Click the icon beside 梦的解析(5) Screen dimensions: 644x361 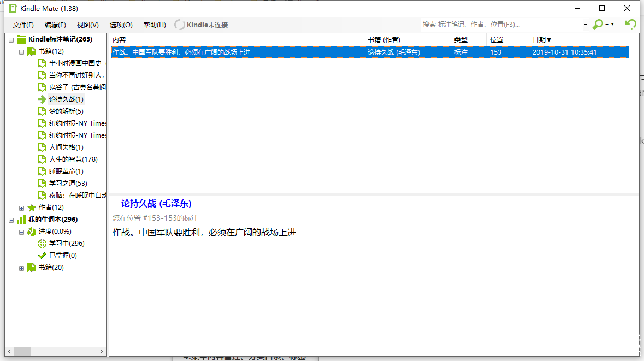[x=42, y=111]
